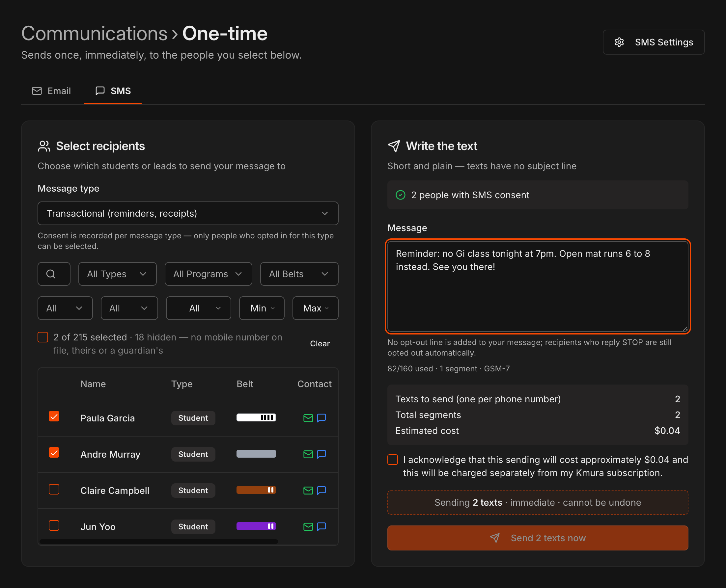Click Andre Murray's gray belt swatch

tap(256, 454)
